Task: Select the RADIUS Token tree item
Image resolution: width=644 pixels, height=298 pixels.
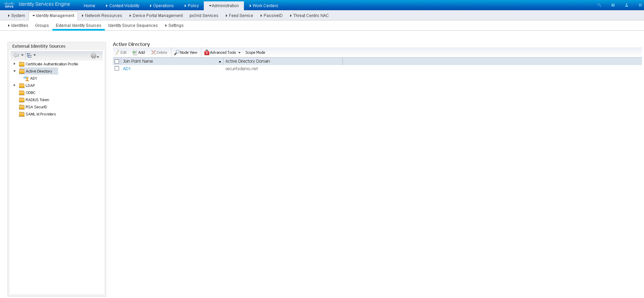Action: [x=37, y=100]
